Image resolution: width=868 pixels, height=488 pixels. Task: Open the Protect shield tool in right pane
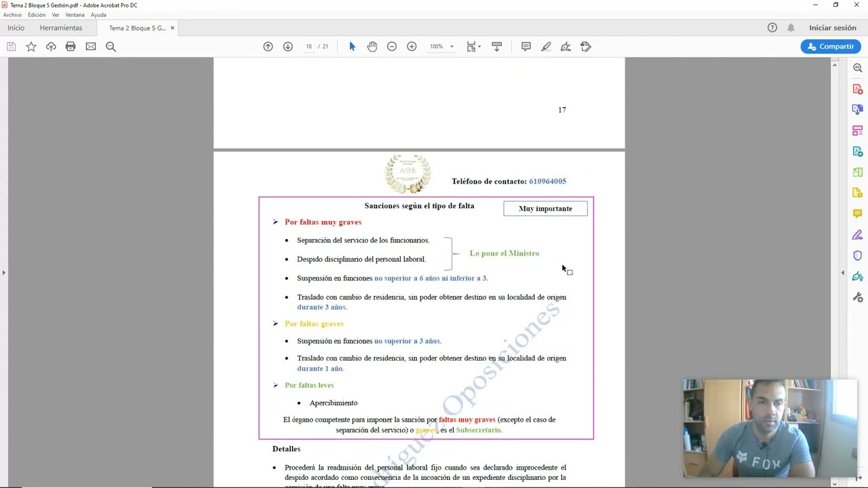click(858, 256)
